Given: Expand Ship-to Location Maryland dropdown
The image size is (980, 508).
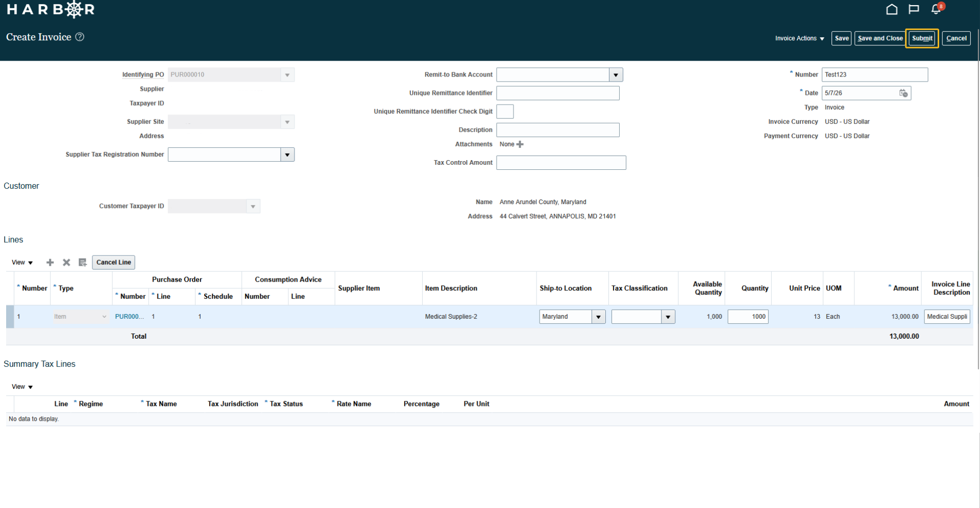Looking at the screenshot, I should click(x=599, y=317).
